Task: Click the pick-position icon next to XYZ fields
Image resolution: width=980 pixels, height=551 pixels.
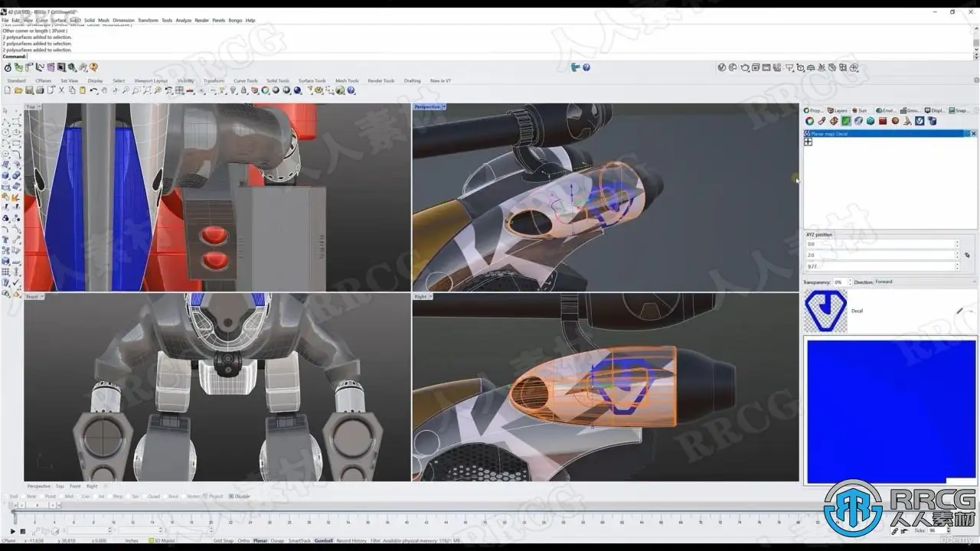Action: tap(967, 255)
